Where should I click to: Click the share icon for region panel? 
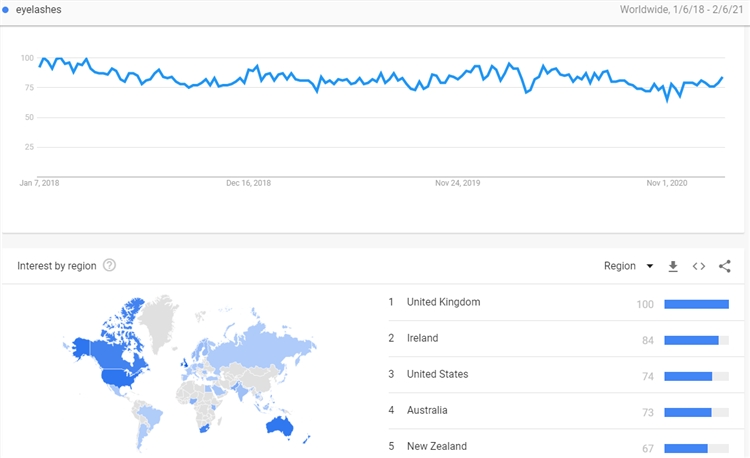coord(724,266)
